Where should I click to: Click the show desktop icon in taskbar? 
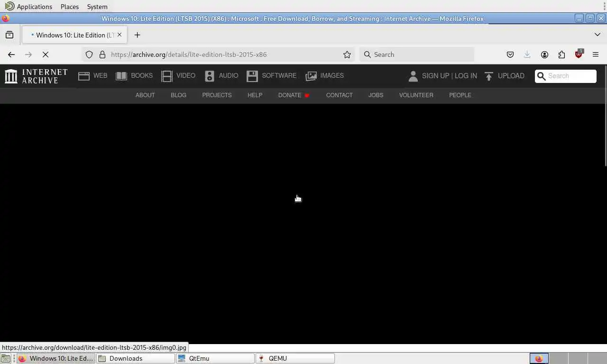[x=6, y=358]
